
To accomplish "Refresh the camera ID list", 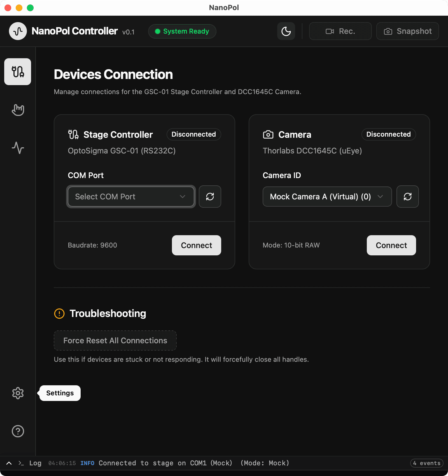I will [x=407, y=197].
